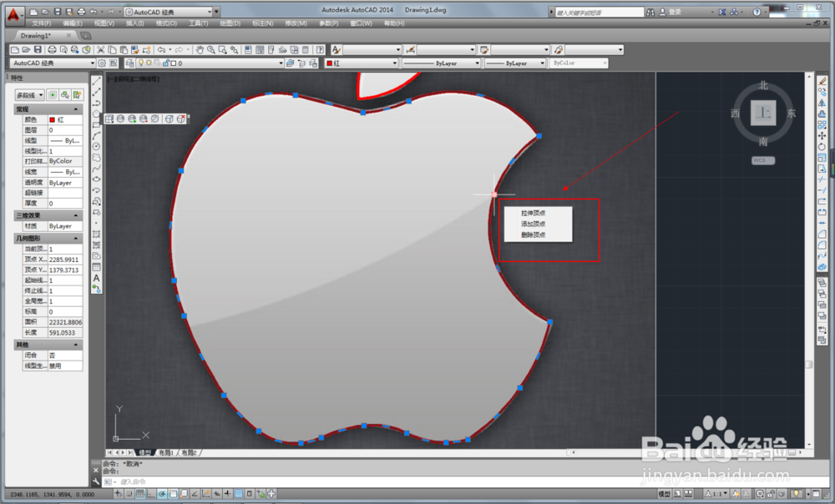Screen dimensions: 835x504
Task: Click the Mirror tool in modify toolbar
Action: click(x=822, y=103)
